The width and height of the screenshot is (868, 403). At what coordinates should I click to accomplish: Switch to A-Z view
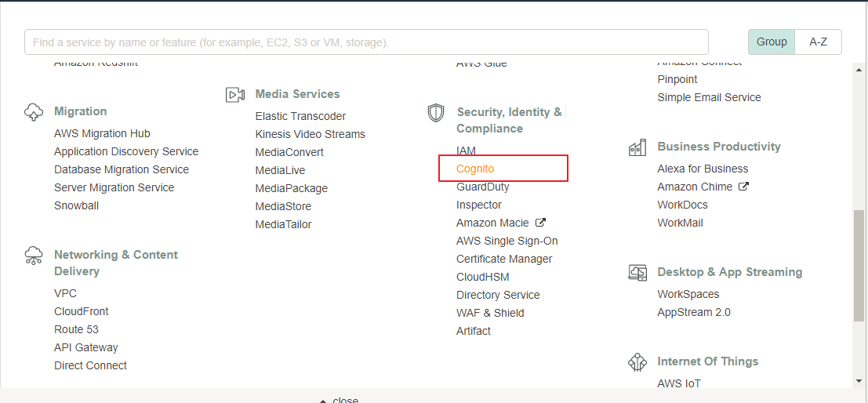(818, 42)
